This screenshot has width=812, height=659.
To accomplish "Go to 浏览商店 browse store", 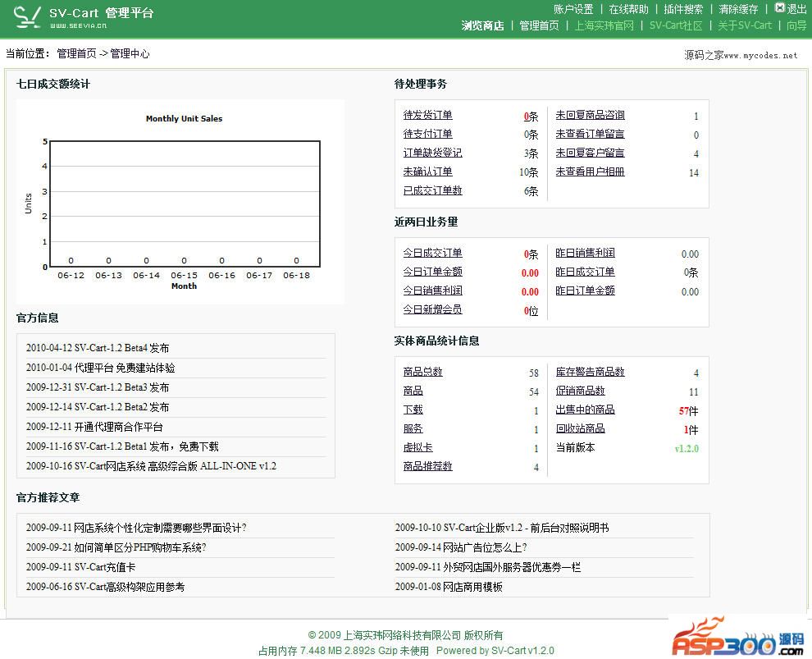I will coord(482,25).
